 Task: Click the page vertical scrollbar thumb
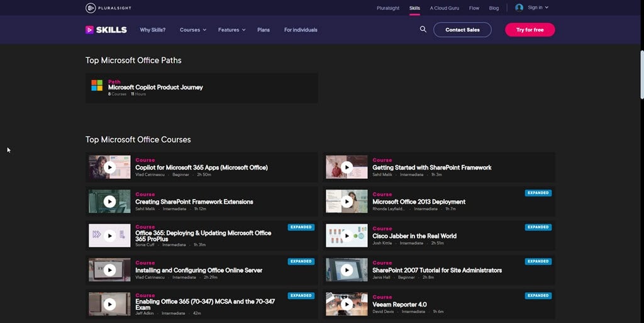point(642,74)
